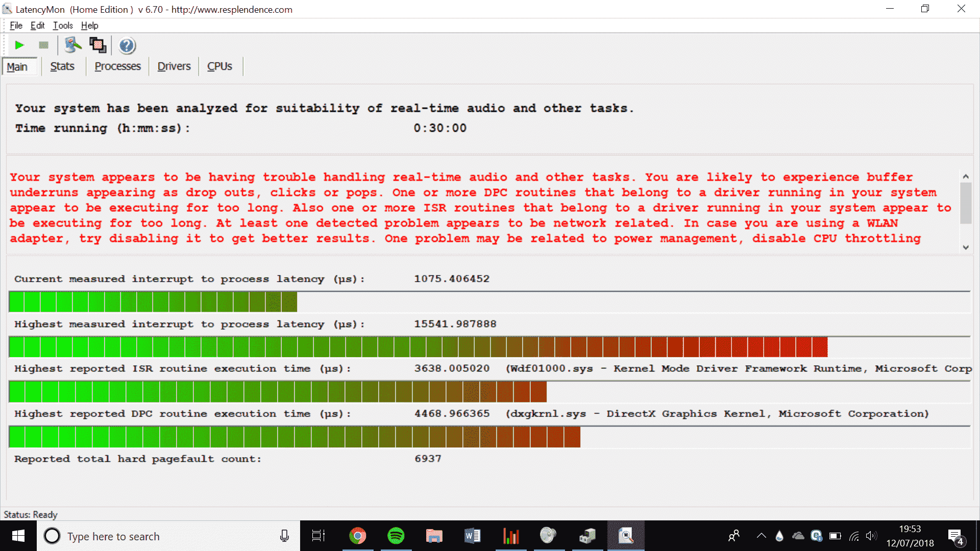Click the overlapping windows toolbar icon
980x551 pixels.
(98, 45)
